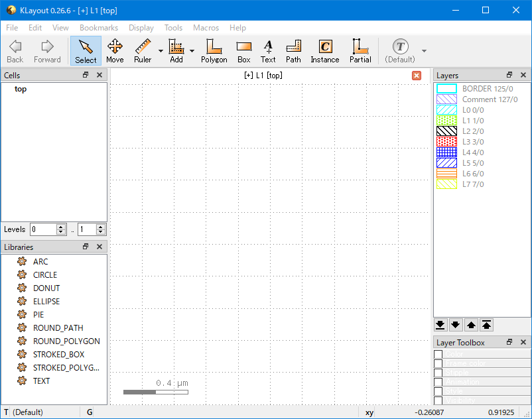Toggle the Color section in Layer Toolbox

[x=438, y=354]
